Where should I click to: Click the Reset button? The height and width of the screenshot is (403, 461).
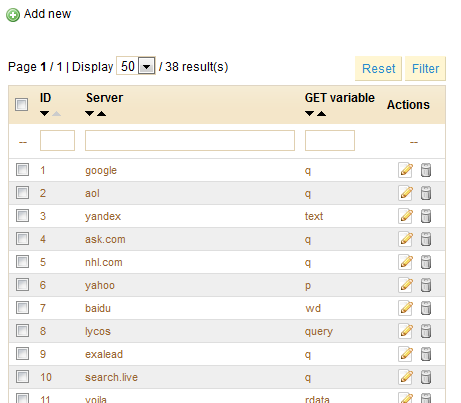click(x=378, y=69)
